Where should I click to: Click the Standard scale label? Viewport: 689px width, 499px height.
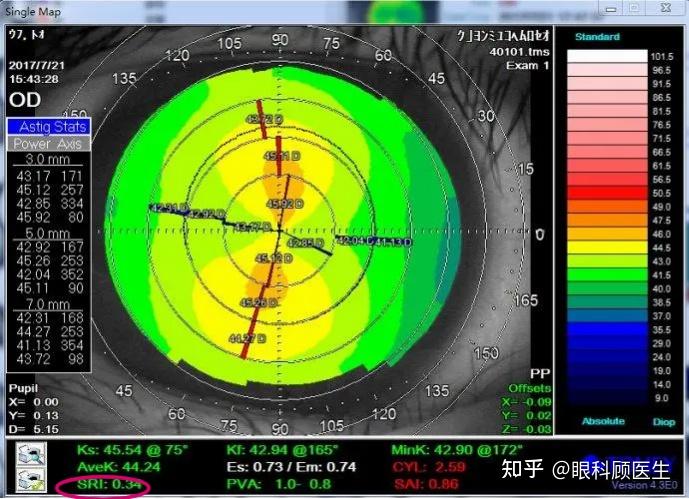pyautogui.click(x=597, y=37)
